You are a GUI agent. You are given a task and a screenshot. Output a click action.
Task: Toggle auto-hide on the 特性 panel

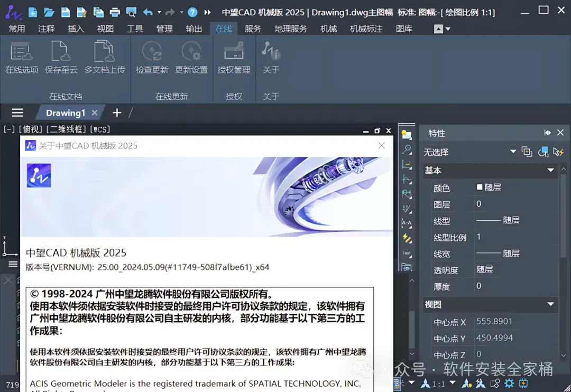547,133
